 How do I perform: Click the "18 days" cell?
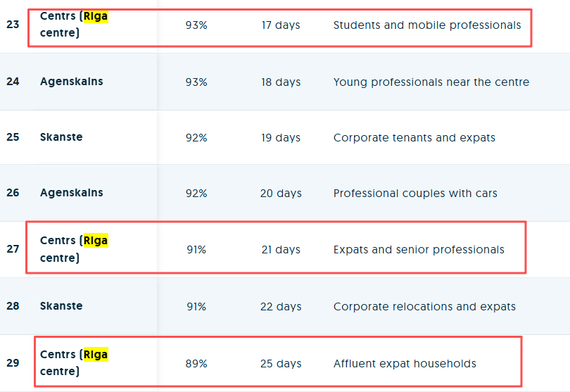click(280, 82)
